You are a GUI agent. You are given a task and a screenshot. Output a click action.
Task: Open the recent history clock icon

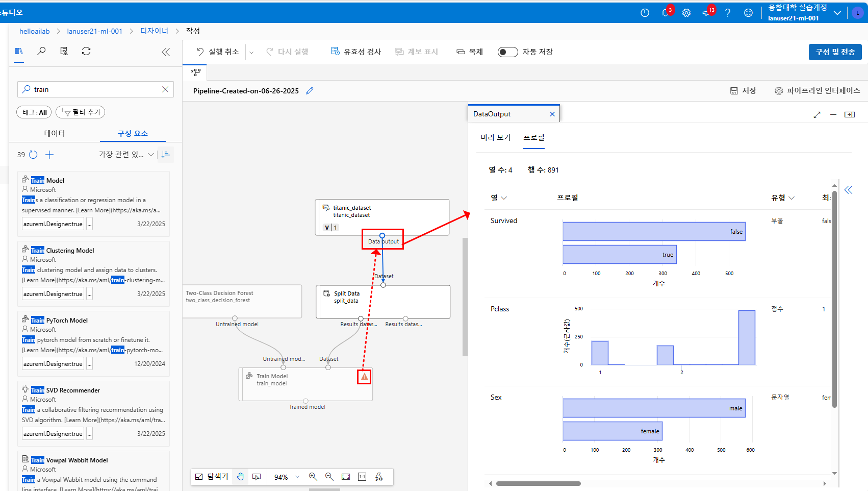645,13
